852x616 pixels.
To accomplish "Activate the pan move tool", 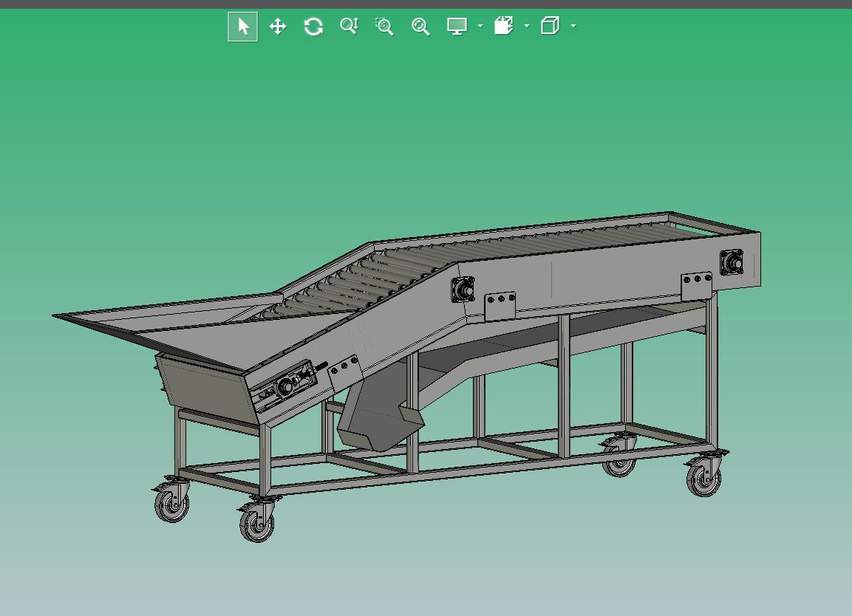I will coord(278,26).
